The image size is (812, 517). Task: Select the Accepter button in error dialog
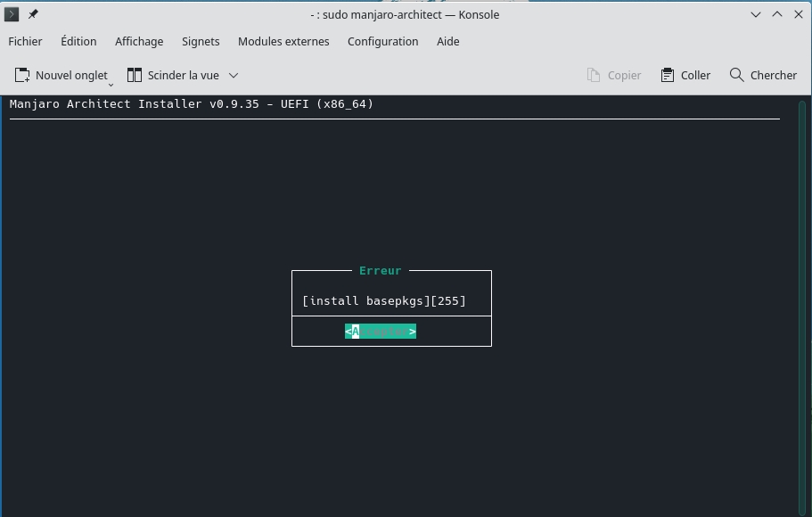tap(381, 332)
